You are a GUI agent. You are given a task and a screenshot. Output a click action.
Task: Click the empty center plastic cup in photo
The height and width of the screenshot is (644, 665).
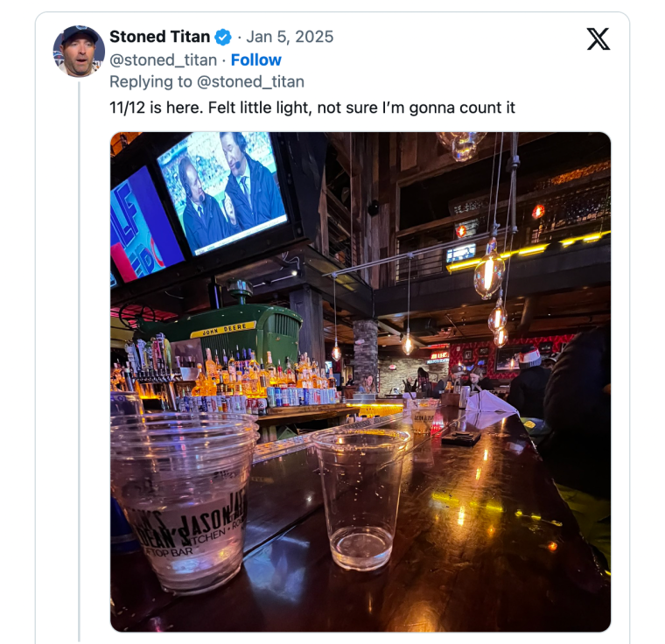[360, 495]
